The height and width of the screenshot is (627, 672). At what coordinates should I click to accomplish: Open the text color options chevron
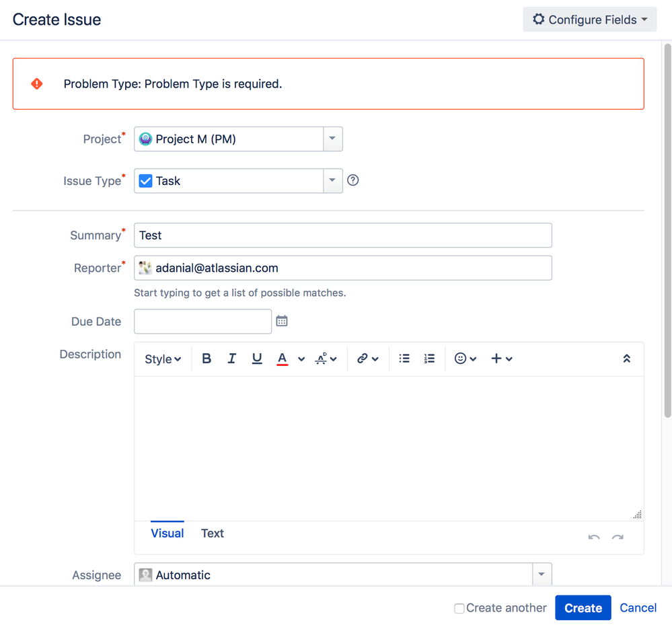point(301,359)
